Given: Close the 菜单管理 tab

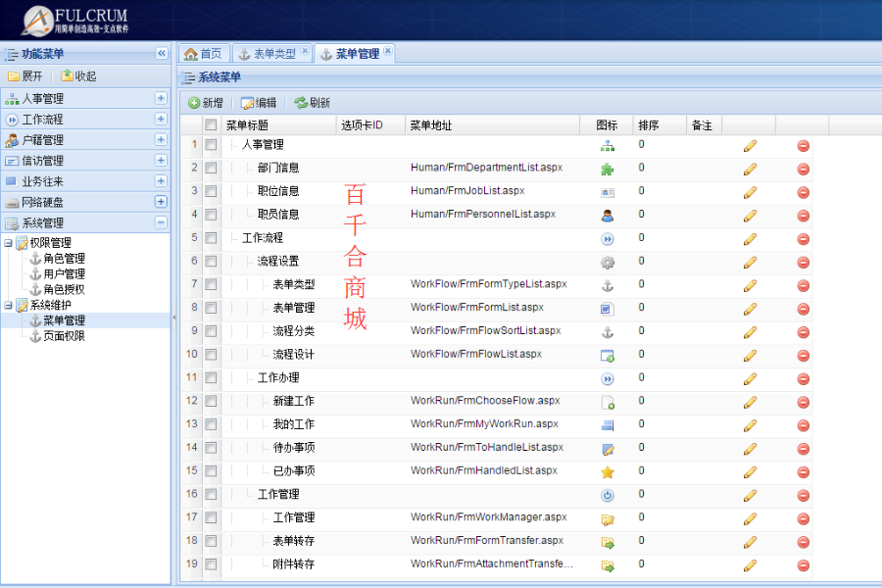Looking at the screenshot, I should (x=387, y=51).
